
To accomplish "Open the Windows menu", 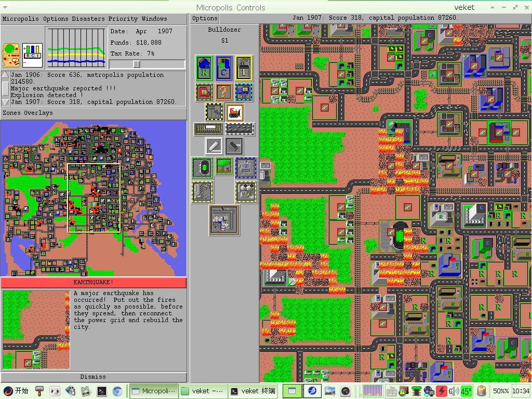I will tap(154, 19).
